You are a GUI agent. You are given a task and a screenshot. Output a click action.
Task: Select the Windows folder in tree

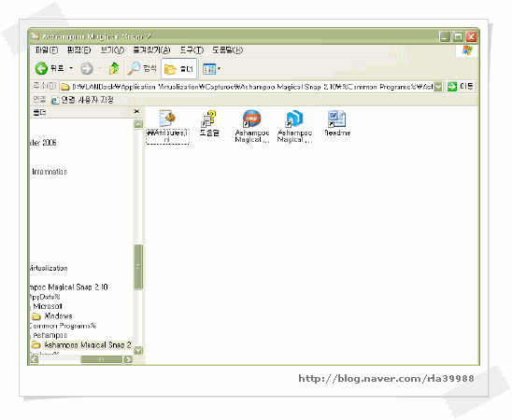point(52,316)
